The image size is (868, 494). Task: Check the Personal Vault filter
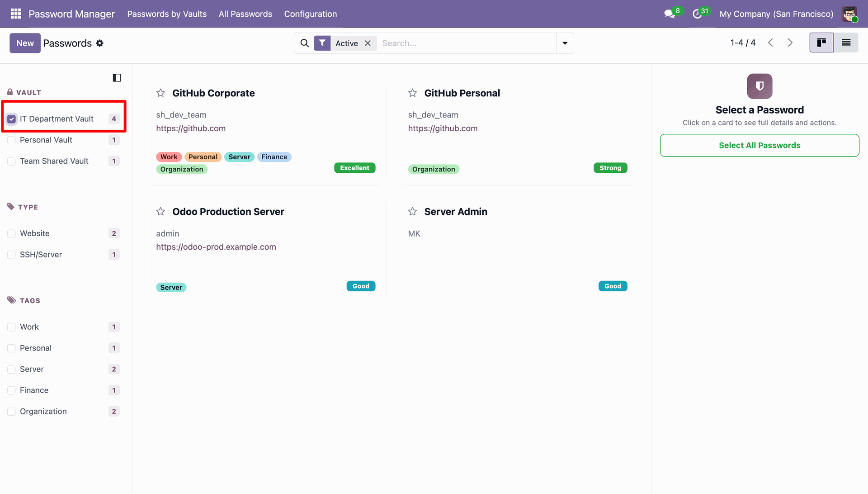(x=12, y=140)
